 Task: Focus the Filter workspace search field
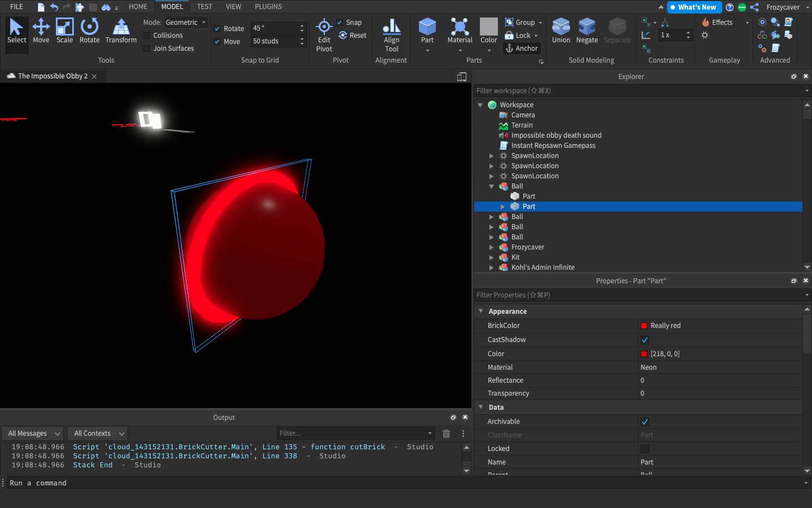(x=639, y=91)
